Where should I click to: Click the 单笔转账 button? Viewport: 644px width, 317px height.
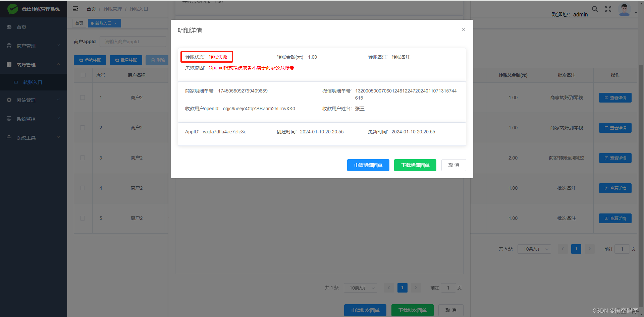(x=90, y=60)
